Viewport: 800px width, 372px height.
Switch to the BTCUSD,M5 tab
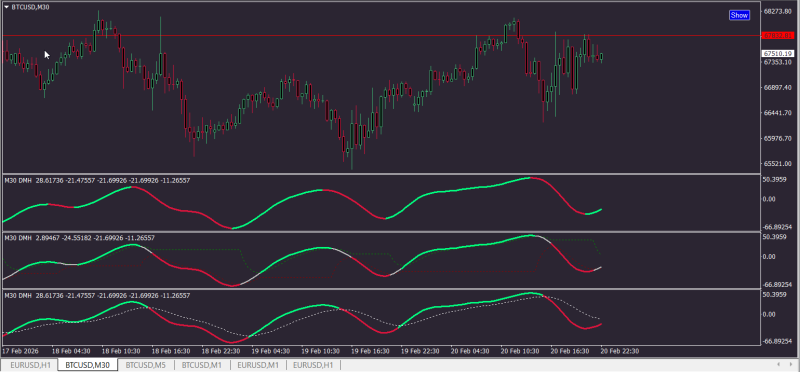[146, 365]
